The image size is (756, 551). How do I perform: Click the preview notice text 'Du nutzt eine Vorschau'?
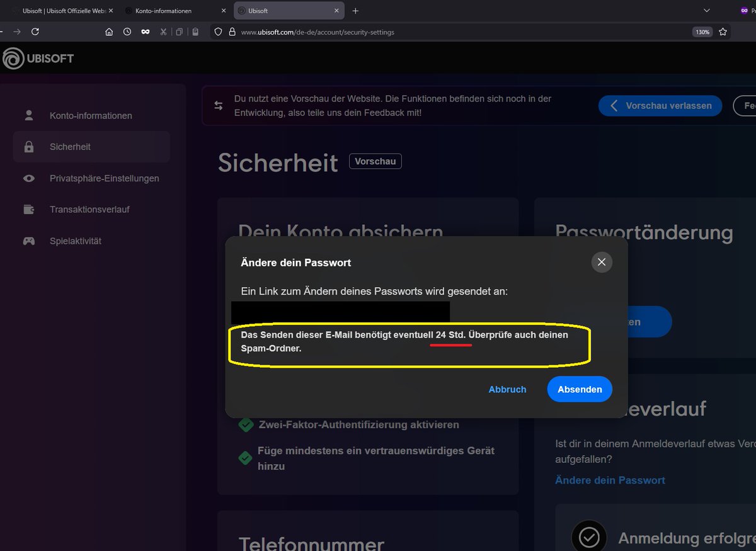392,106
